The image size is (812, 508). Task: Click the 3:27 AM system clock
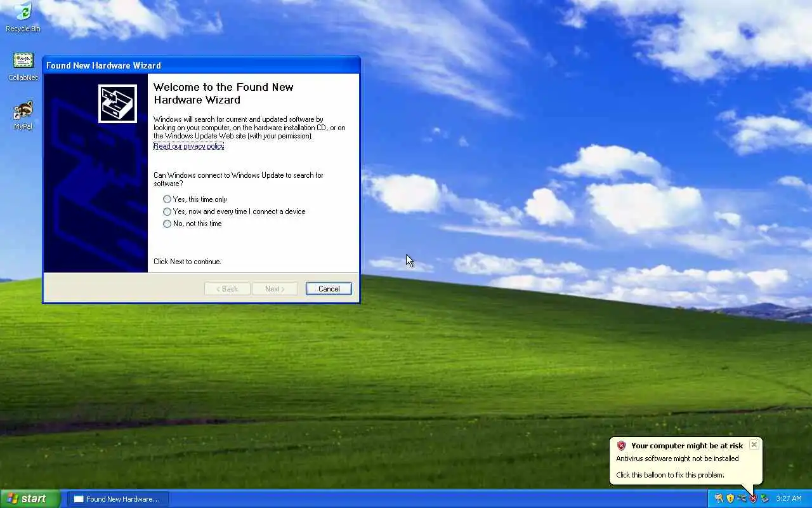coord(789,498)
